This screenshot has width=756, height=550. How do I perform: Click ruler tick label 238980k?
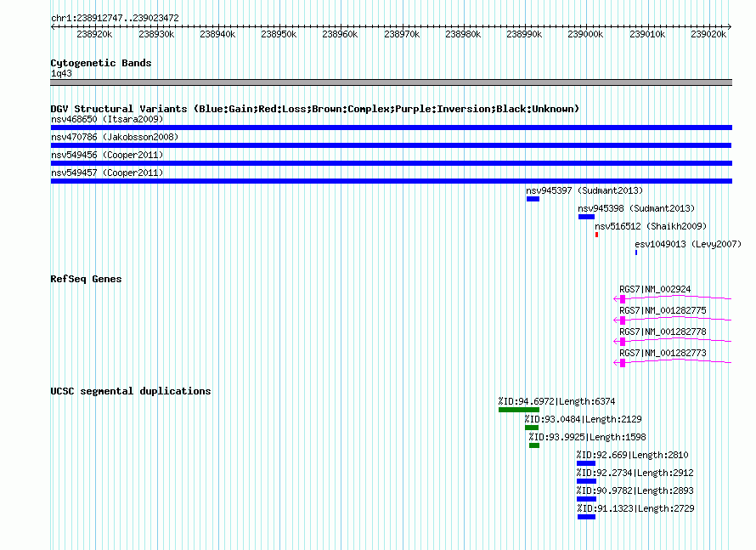(463, 34)
